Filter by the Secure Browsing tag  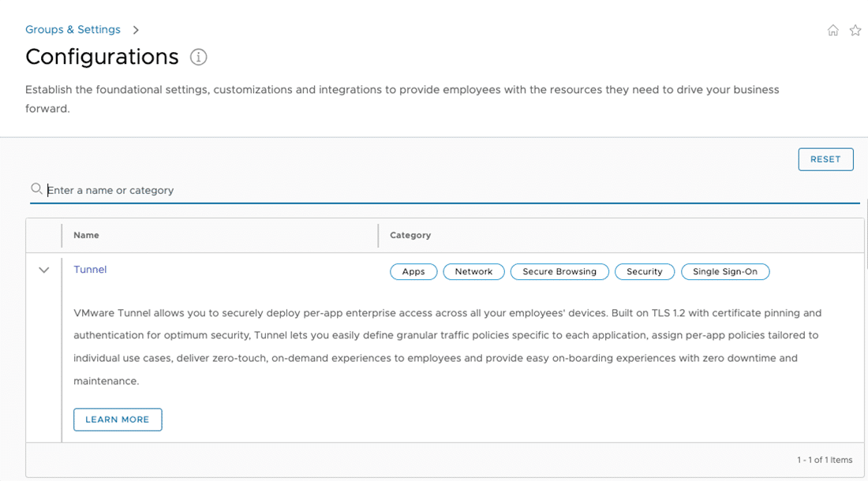tap(559, 271)
